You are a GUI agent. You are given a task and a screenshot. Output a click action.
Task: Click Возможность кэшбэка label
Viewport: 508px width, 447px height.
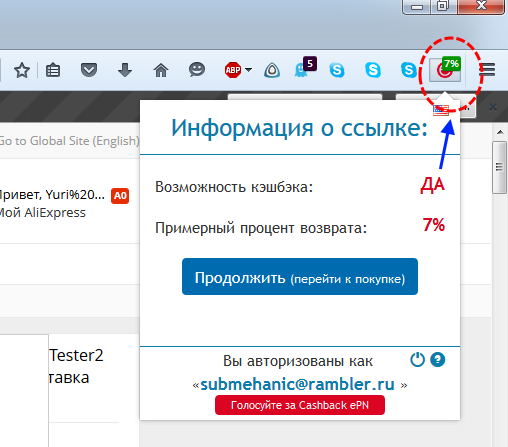(234, 187)
